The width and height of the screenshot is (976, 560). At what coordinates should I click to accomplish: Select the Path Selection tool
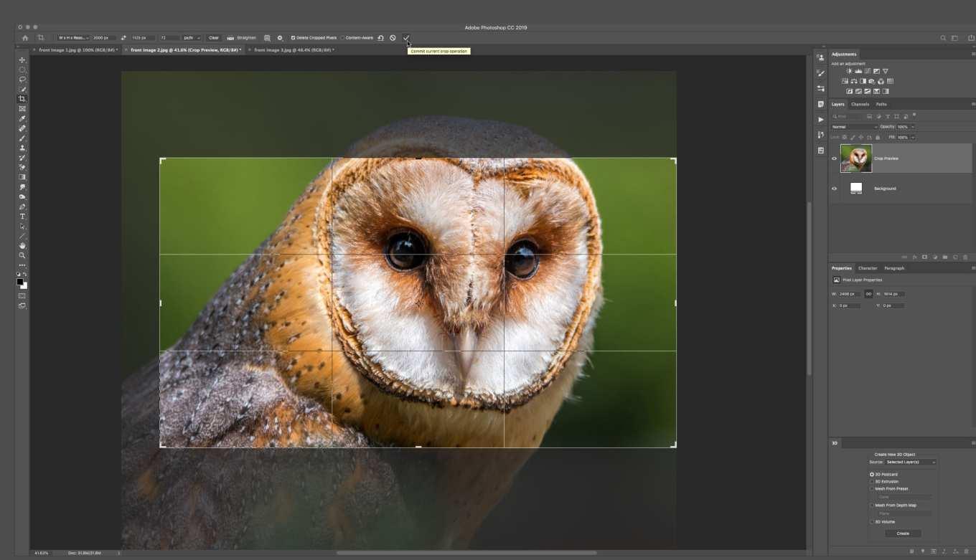[22, 226]
